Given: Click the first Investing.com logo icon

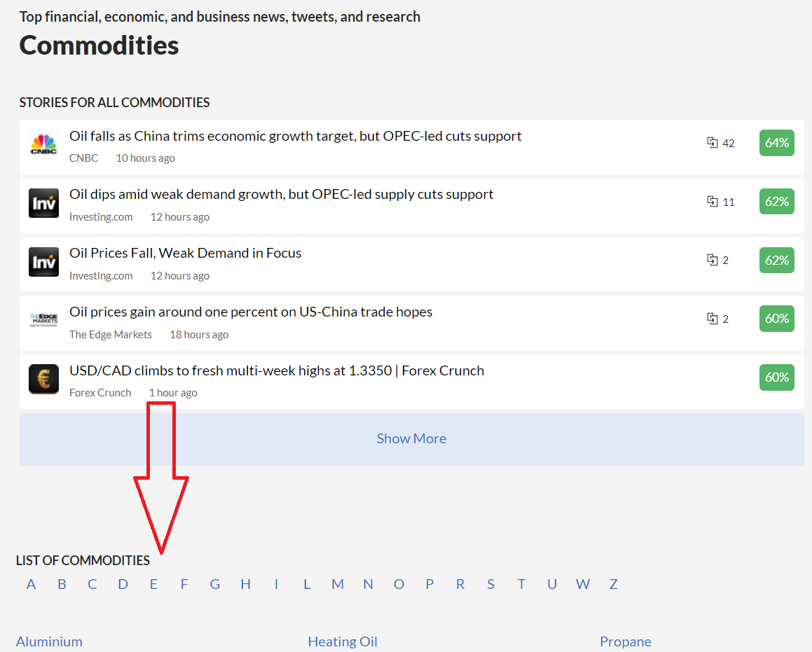Looking at the screenshot, I should (x=43, y=203).
